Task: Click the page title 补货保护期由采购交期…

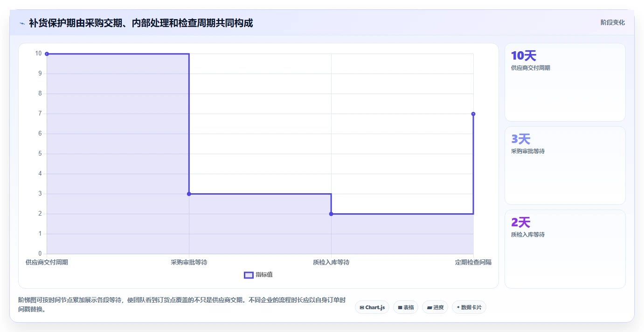Action: tap(141, 23)
